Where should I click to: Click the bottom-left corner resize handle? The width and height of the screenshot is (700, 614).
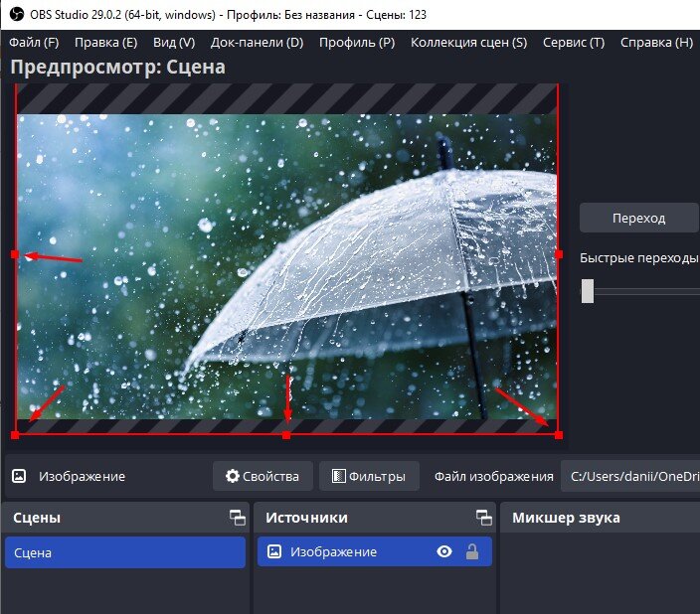pos(15,435)
